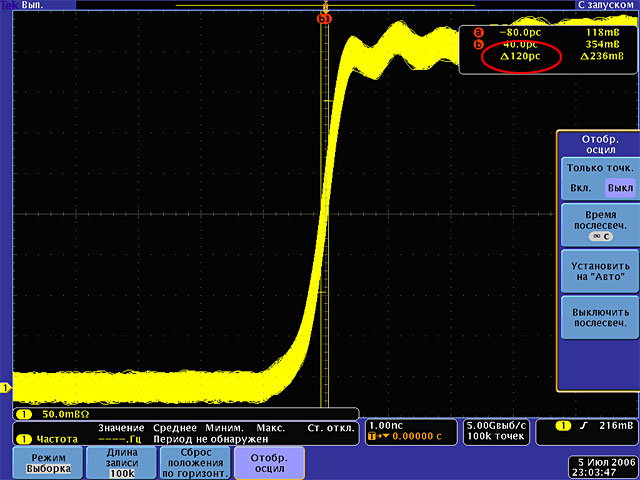Image resolution: width=640 pixels, height=480 pixels.
Task: Turn on Только точк. with Вкл.
Action: point(580,189)
